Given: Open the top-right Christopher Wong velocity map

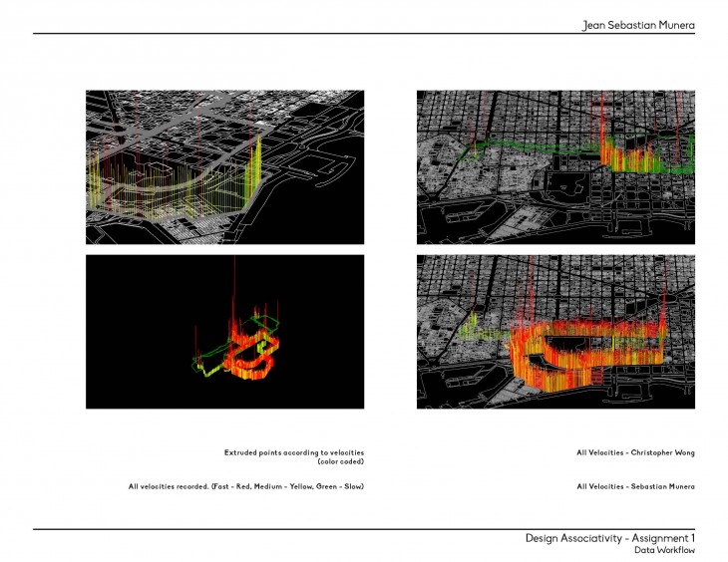Looking at the screenshot, I should [555, 167].
